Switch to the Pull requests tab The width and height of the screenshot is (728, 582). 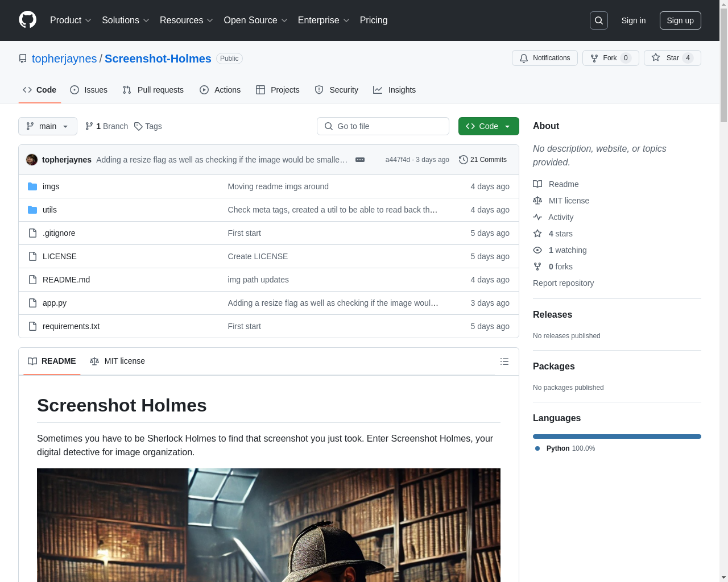[153, 90]
